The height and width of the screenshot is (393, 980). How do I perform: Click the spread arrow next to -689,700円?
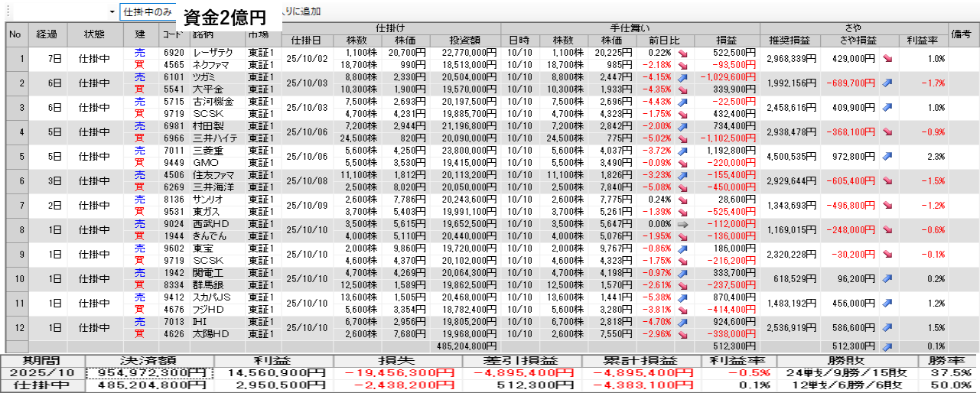tap(887, 83)
